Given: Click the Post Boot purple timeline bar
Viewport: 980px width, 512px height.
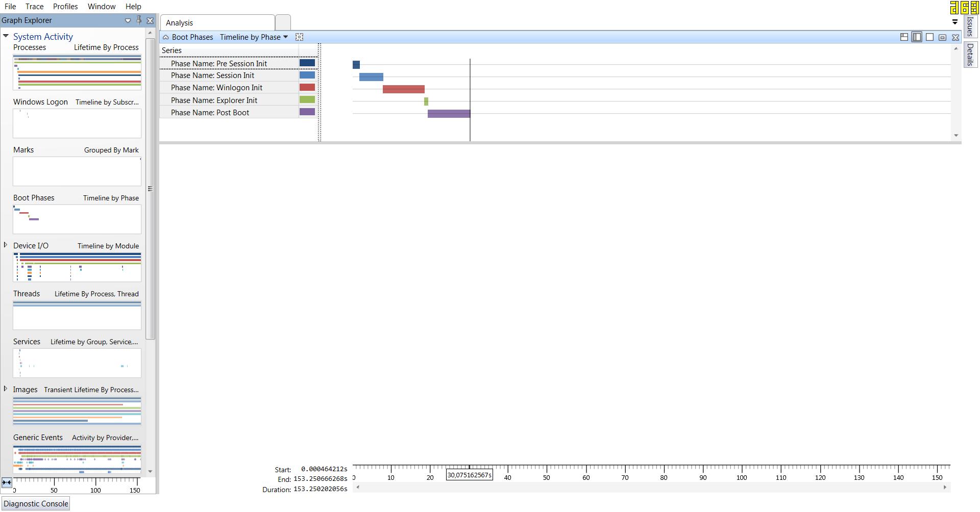Looking at the screenshot, I should click(x=449, y=114).
